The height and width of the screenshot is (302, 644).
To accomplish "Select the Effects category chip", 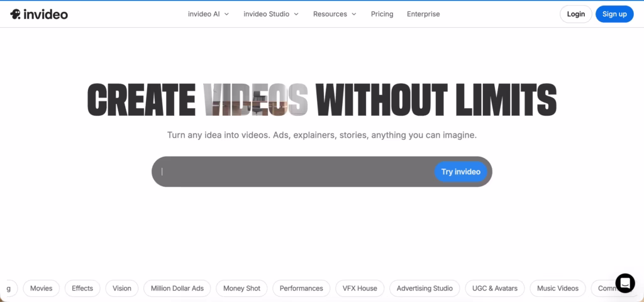I will point(82,288).
